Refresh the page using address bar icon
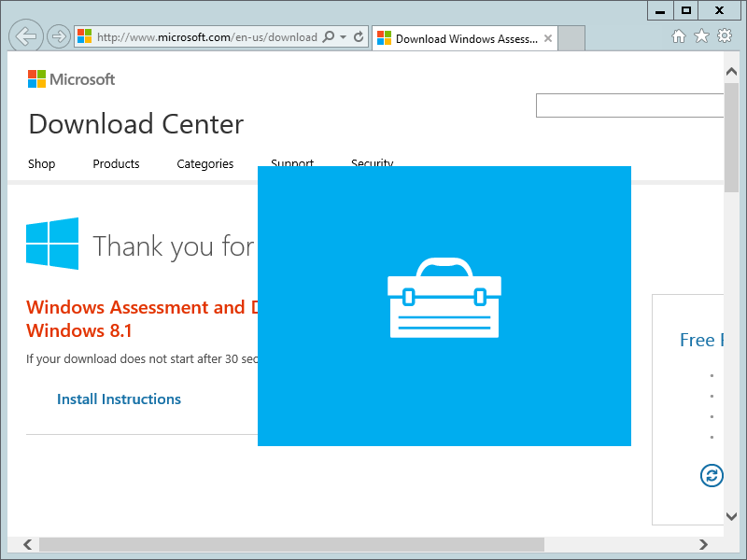 359,37
